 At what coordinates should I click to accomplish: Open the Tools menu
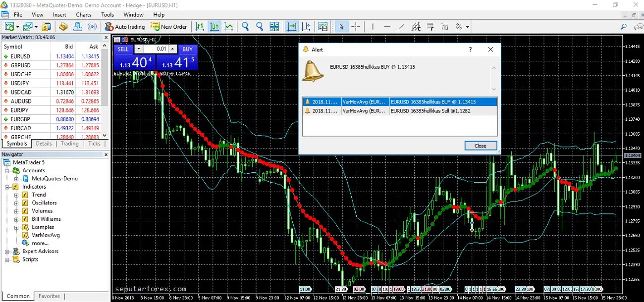(x=107, y=15)
